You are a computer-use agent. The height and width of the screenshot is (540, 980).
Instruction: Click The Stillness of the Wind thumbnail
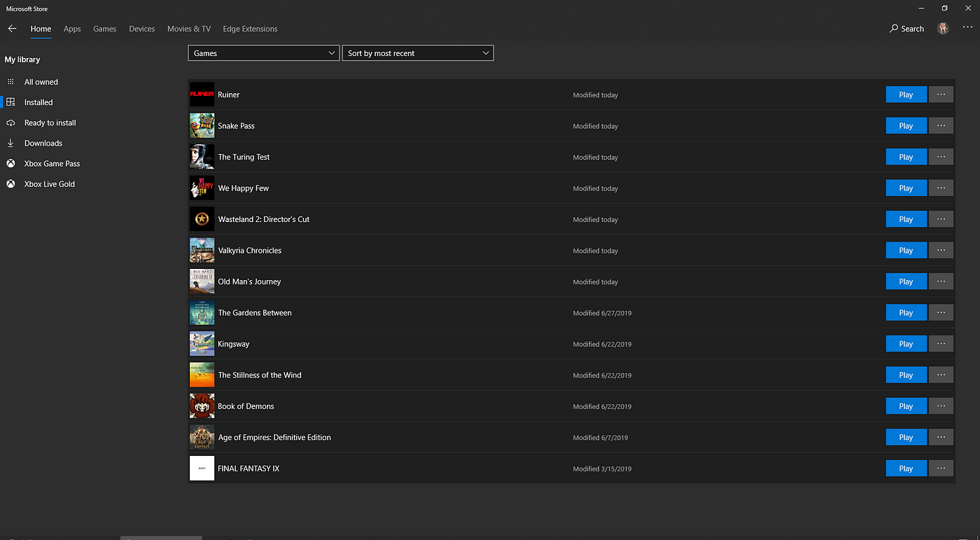click(202, 375)
